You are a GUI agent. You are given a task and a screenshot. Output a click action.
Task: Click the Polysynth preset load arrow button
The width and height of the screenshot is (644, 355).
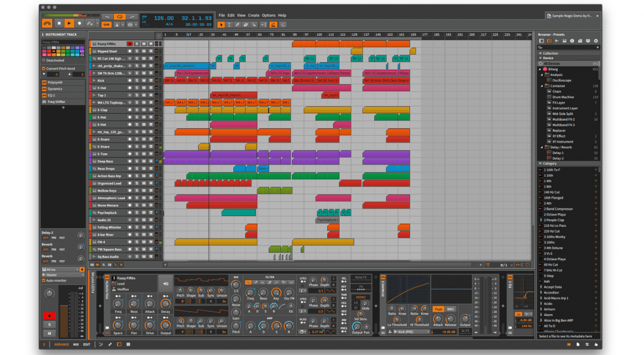165,283
